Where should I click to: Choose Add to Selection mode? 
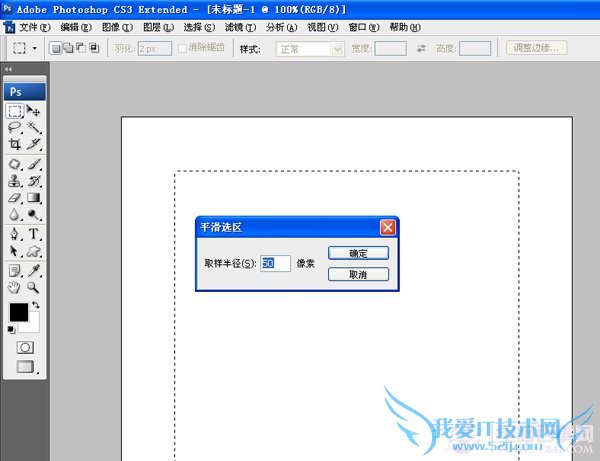point(68,48)
